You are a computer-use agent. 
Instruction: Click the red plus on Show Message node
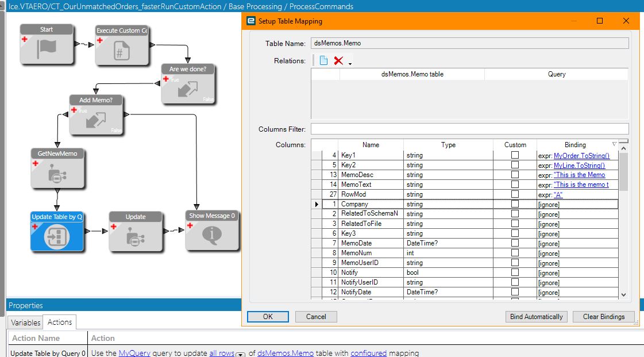(x=190, y=225)
